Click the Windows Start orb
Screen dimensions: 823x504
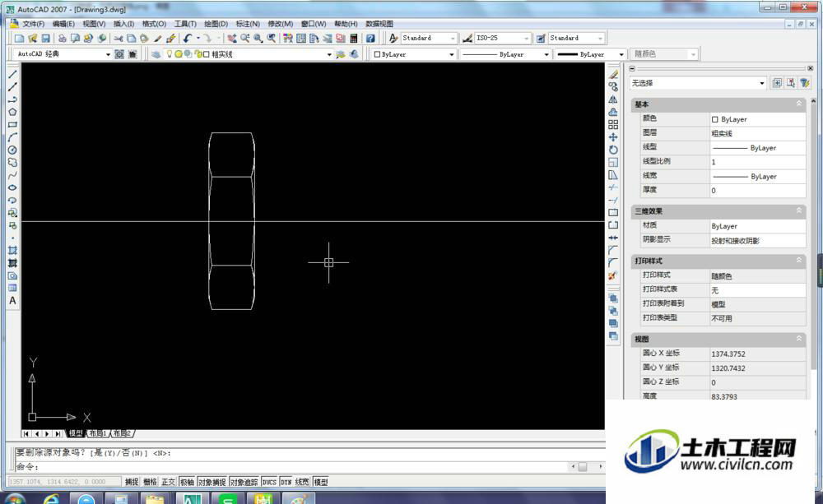[x=14, y=499]
